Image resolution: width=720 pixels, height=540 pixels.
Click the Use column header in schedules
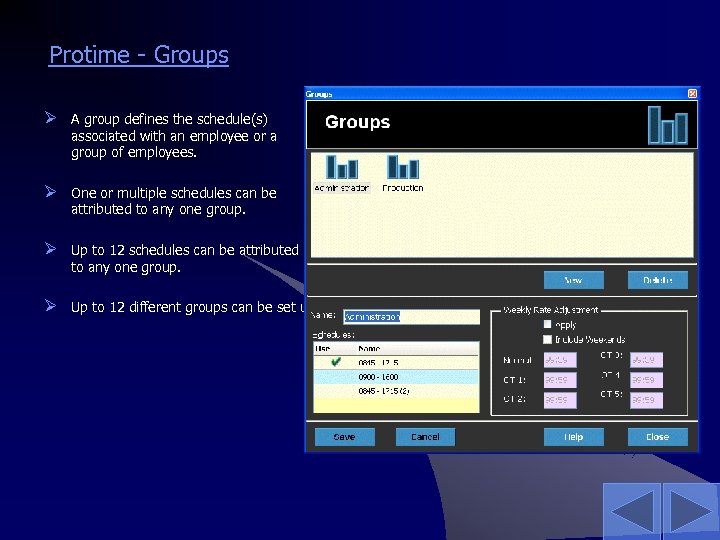click(x=322, y=349)
